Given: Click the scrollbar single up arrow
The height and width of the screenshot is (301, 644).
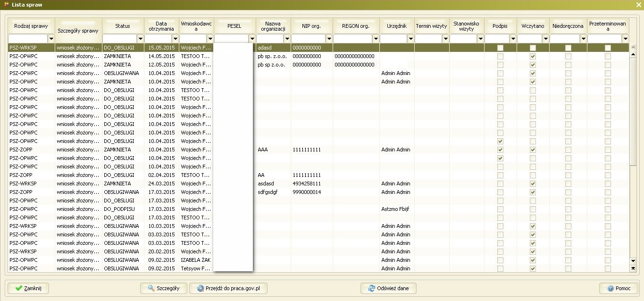Looking at the screenshot, I should (633, 54).
